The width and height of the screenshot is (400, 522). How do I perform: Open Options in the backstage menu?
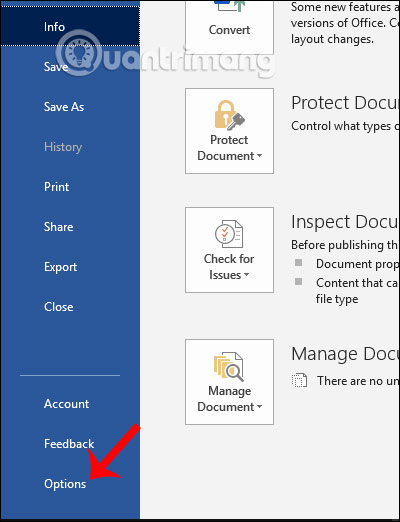65,484
